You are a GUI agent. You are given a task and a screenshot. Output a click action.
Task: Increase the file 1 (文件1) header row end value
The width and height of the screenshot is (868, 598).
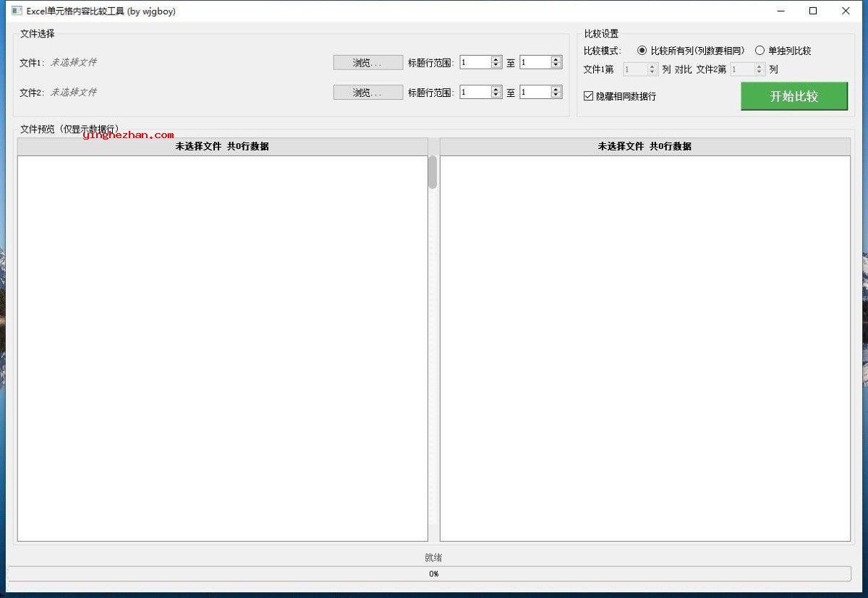[556, 60]
